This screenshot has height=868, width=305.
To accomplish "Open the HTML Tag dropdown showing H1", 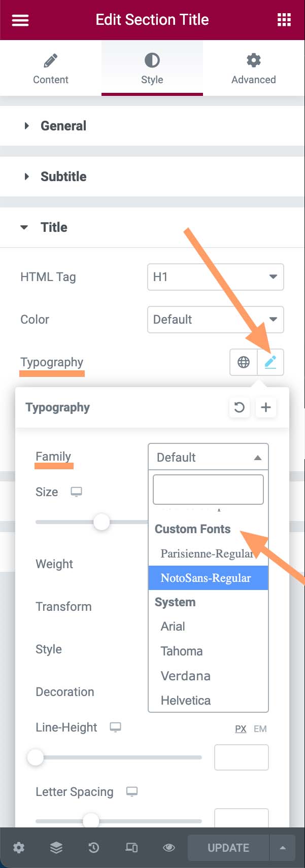I will [215, 277].
